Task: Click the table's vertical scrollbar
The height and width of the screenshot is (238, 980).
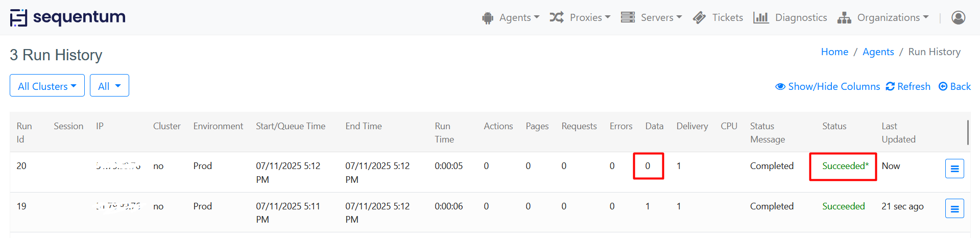Action: point(968,133)
